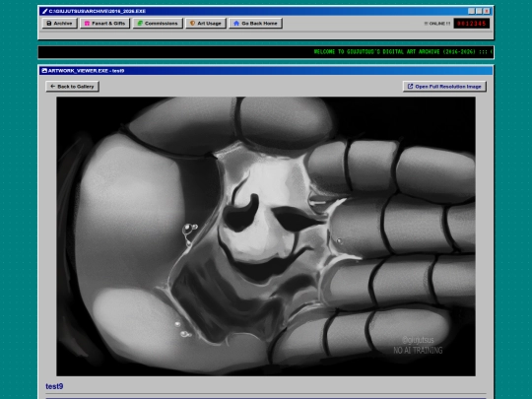Open the Commissions page
Viewport: 532px width, 399px height.
(x=158, y=24)
